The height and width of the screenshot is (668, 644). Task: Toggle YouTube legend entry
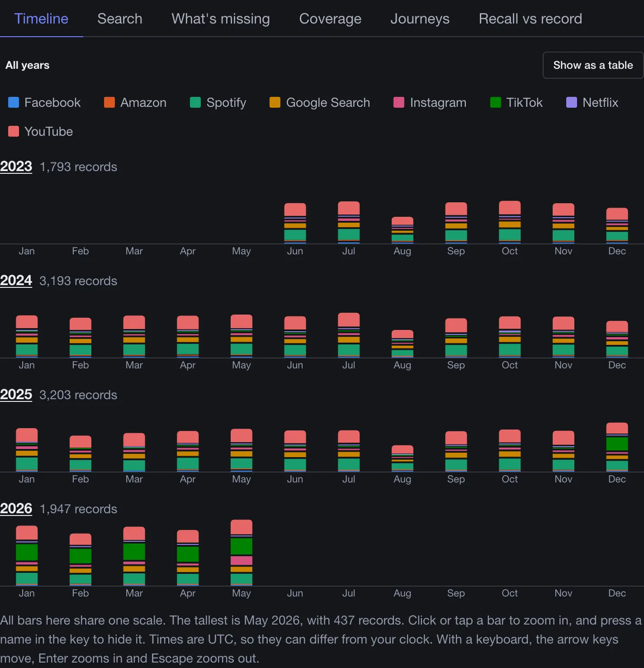[x=41, y=132]
